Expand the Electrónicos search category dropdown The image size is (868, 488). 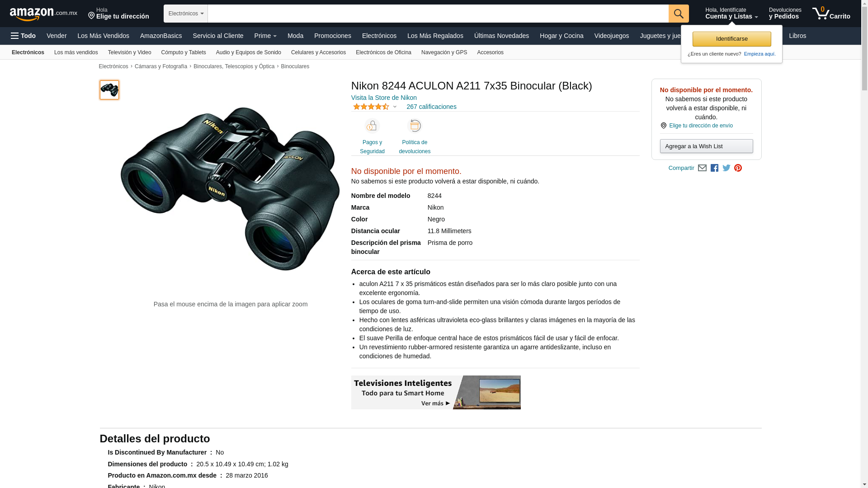(x=186, y=14)
